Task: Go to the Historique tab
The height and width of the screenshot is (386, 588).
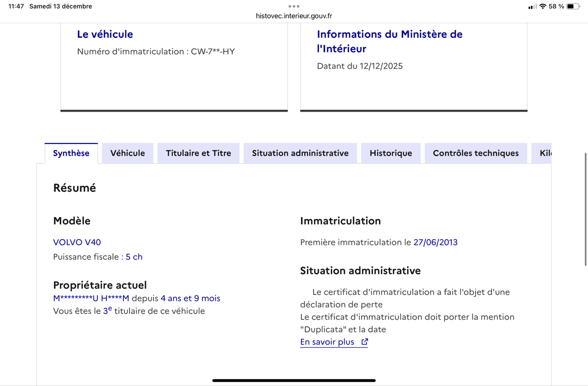Action: point(391,153)
